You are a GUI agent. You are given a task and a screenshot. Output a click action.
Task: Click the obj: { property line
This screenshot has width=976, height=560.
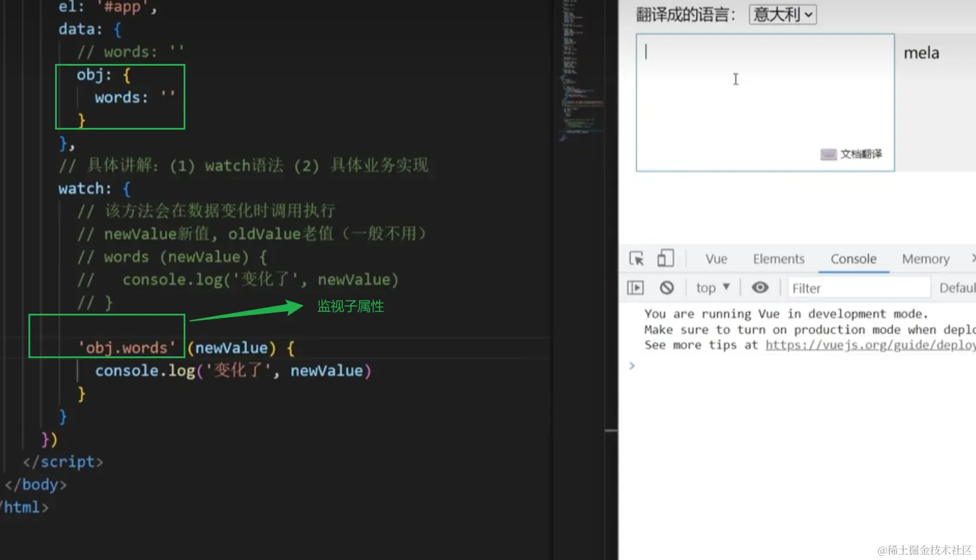pos(104,75)
